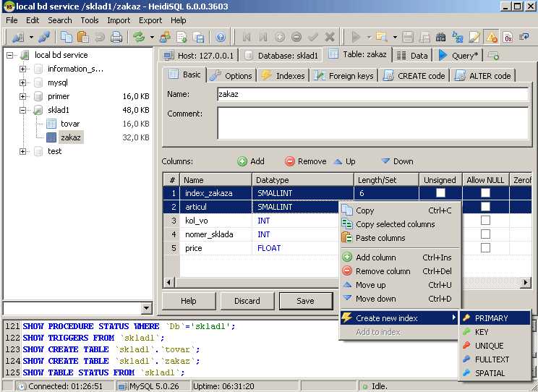Image resolution: width=538 pixels, height=392 pixels.
Task: Collapse the sklad1 database node
Action: pos(22,110)
